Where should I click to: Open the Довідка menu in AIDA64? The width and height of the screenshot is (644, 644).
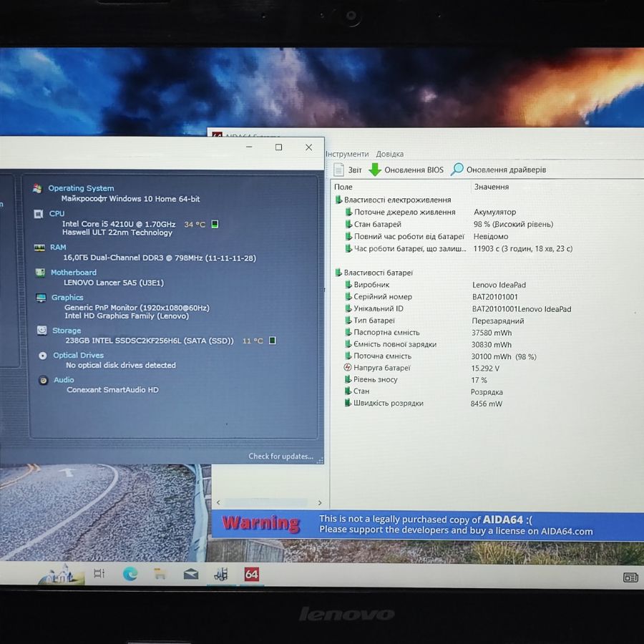[390, 154]
